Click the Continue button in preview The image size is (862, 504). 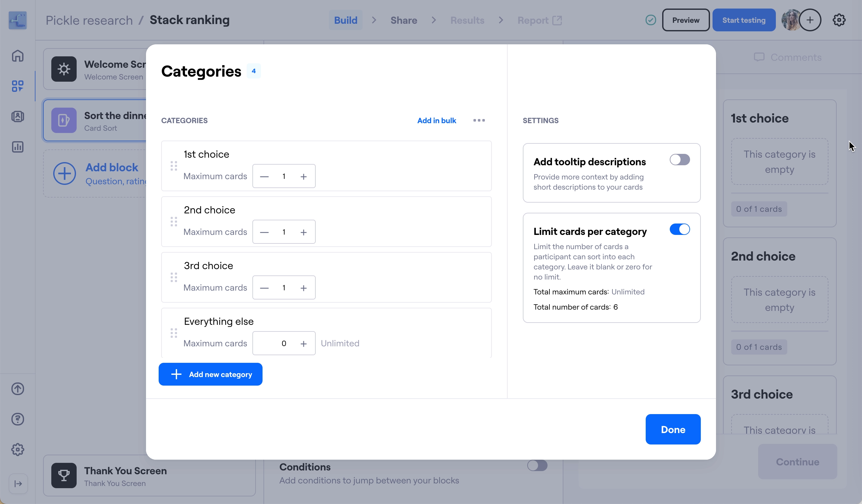coord(797,462)
